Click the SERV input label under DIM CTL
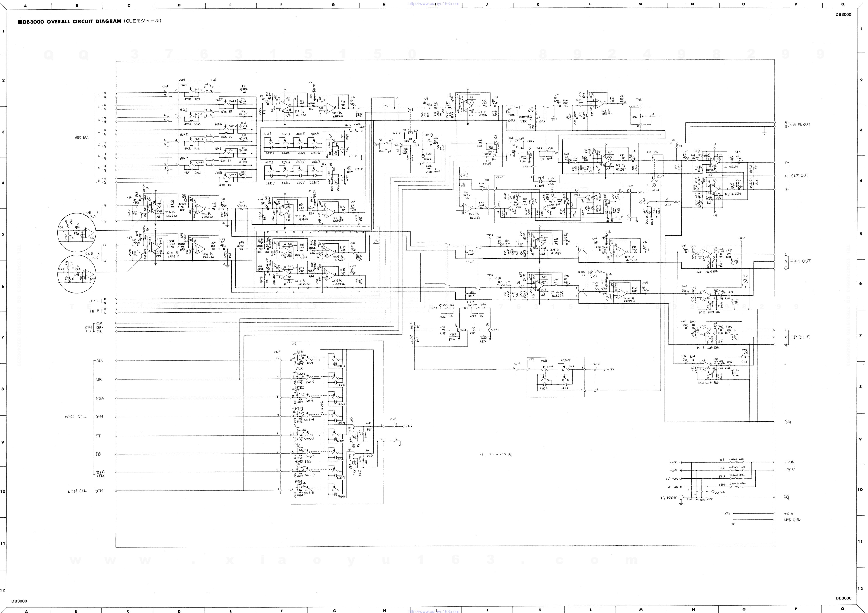Image resolution: width=868 pixels, height=613 pixels. coord(100,327)
